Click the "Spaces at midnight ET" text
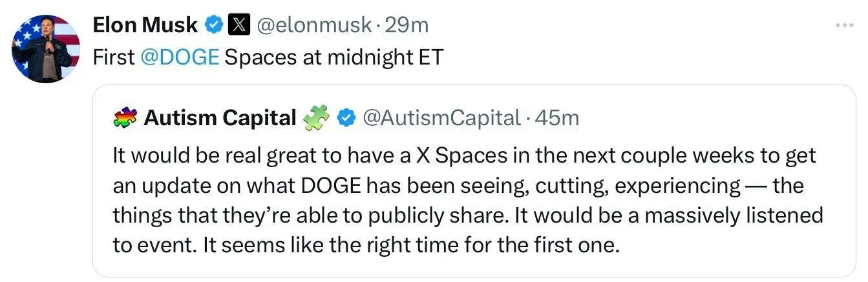The height and width of the screenshot is (282, 868). click(x=333, y=57)
